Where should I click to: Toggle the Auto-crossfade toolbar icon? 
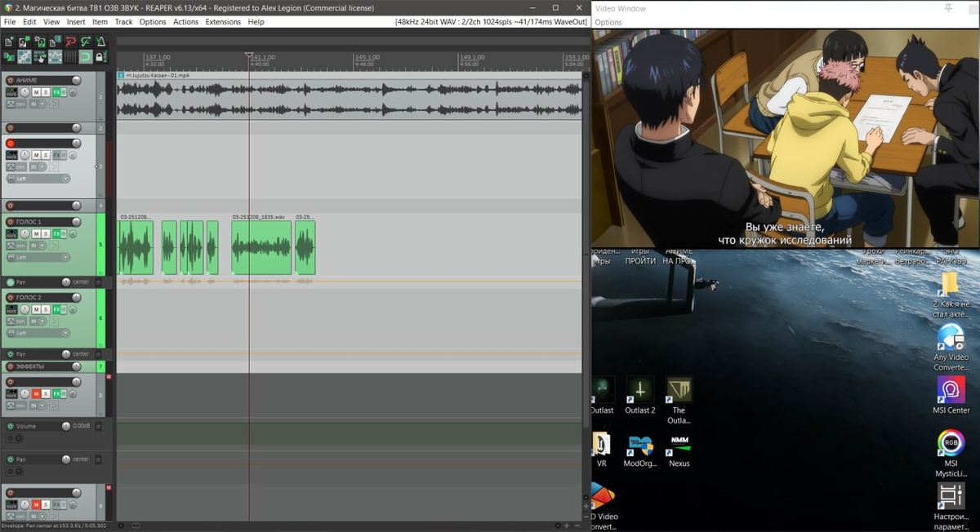(x=9, y=57)
